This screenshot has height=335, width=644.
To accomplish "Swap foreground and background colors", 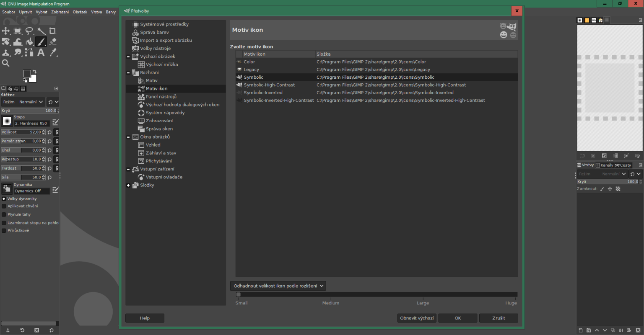I will pos(34,72).
